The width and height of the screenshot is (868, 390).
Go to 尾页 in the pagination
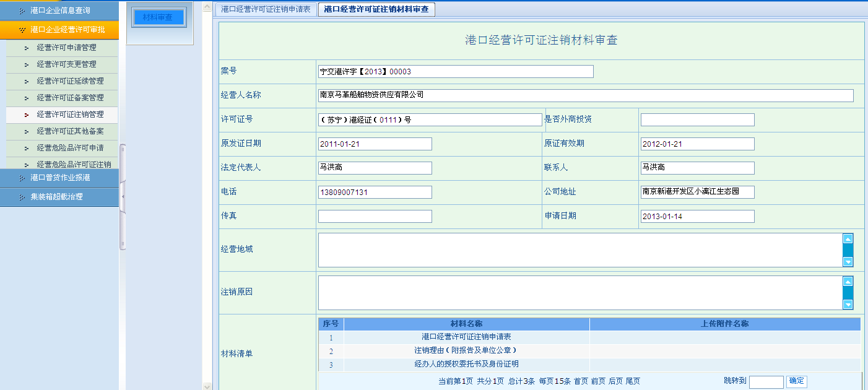point(633,381)
